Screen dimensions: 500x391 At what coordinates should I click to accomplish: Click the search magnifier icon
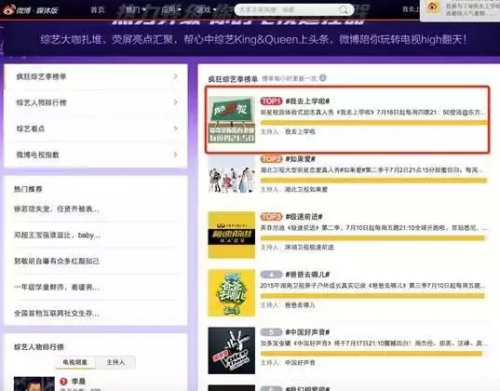[343, 10]
